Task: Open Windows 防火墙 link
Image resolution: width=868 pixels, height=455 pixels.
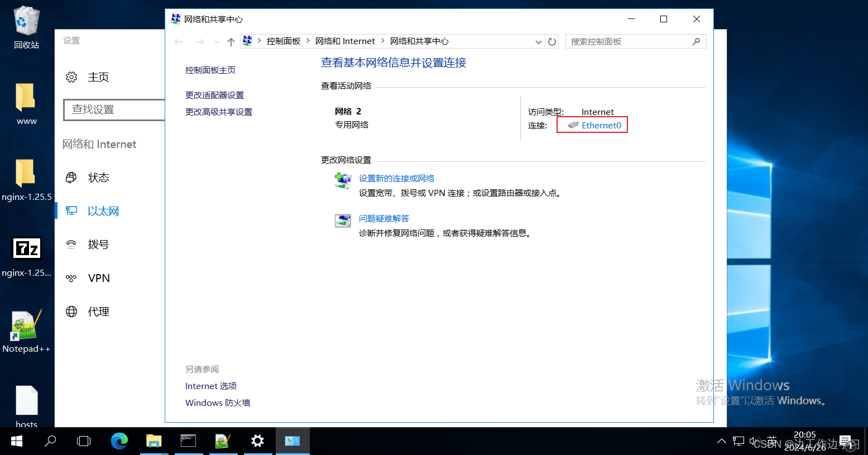Action: [x=218, y=403]
